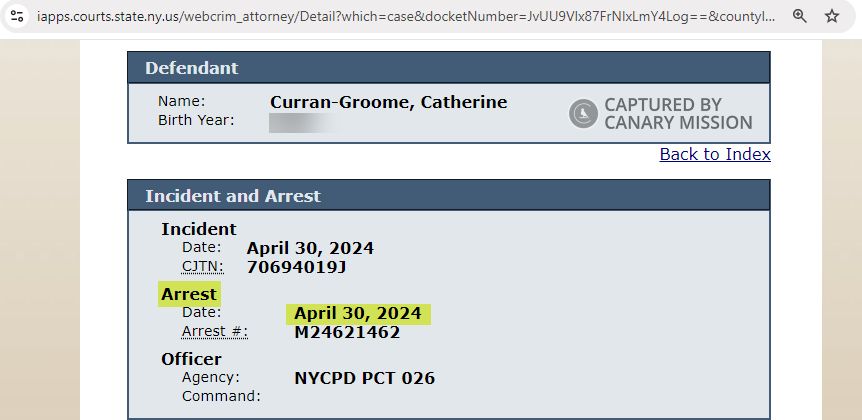This screenshot has width=862, height=420.
Task: Bookmark this page with the star icon
Action: (831, 16)
